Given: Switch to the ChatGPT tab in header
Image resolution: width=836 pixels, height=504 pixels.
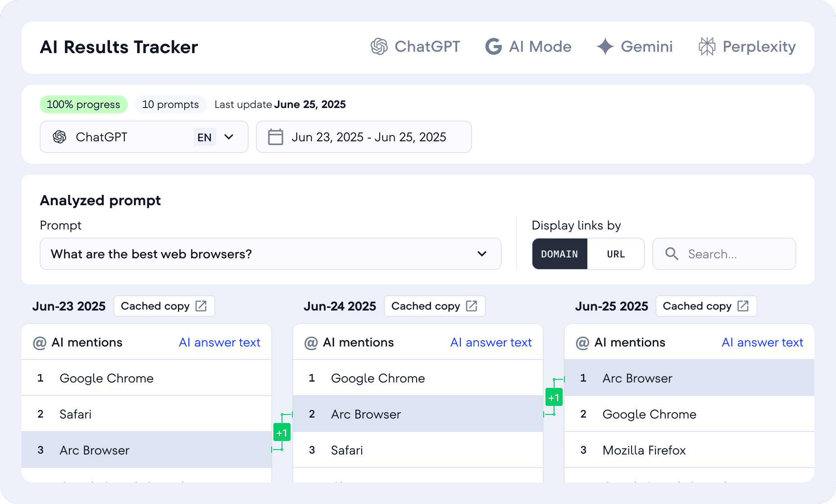Looking at the screenshot, I should (x=415, y=46).
